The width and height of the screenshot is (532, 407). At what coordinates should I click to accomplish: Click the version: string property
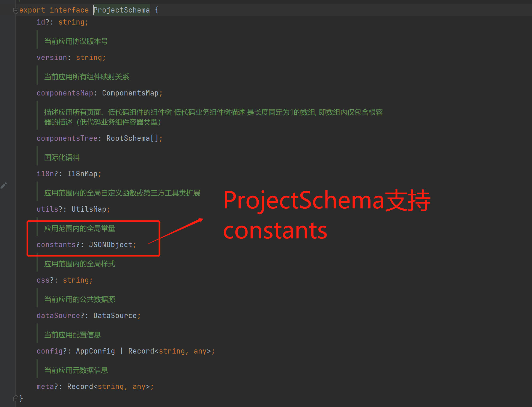[71, 57]
